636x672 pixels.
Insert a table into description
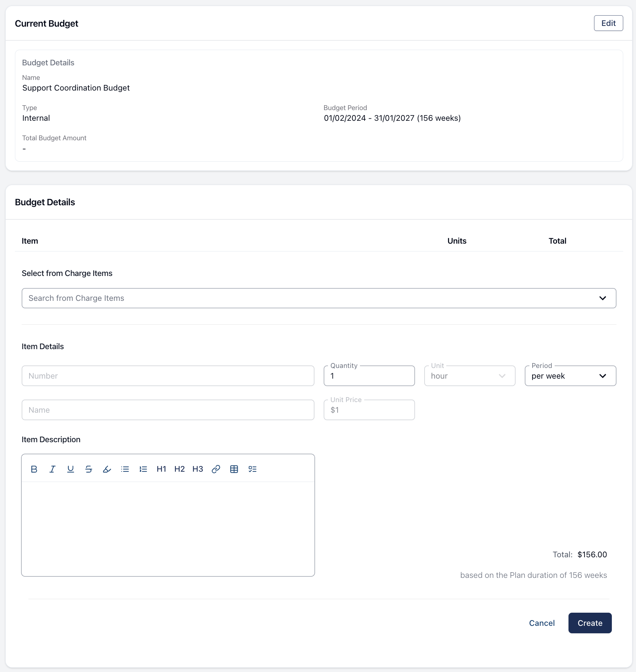pos(234,469)
